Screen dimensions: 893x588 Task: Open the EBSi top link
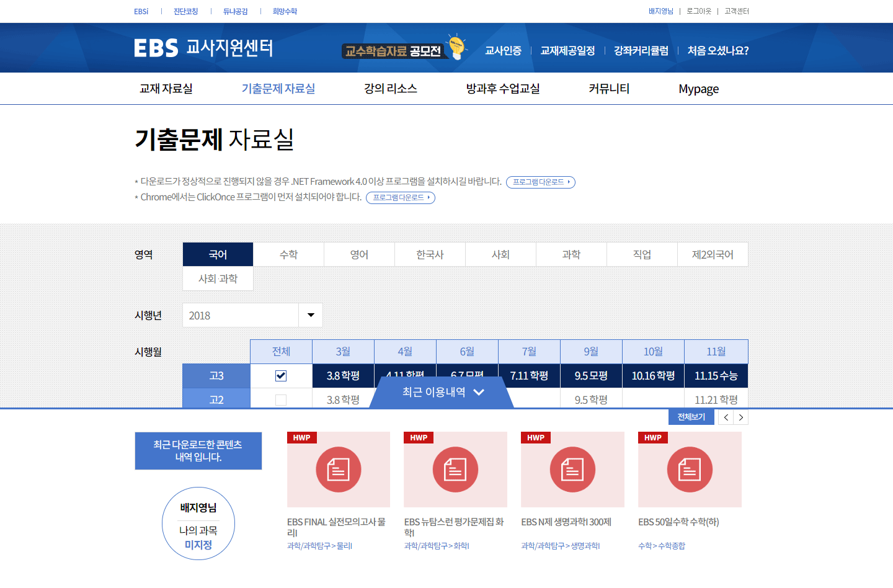click(x=141, y=11)
